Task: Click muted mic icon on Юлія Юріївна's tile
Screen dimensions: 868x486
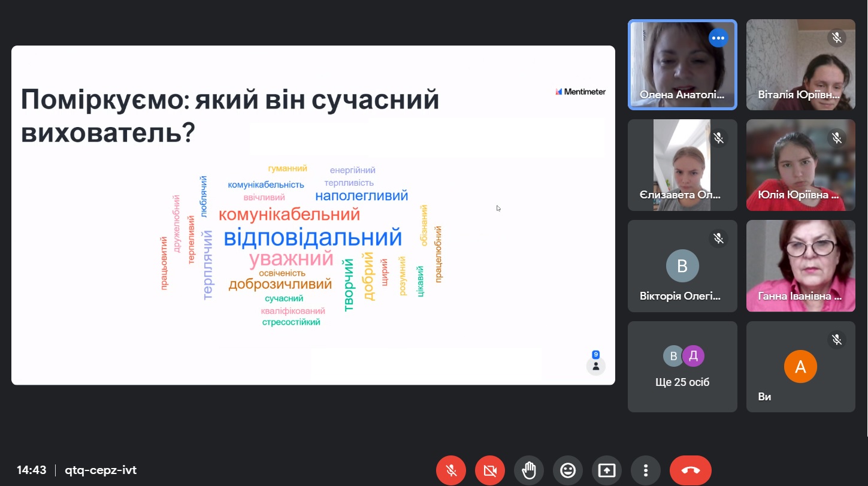Action: click(x=836, y=138)
